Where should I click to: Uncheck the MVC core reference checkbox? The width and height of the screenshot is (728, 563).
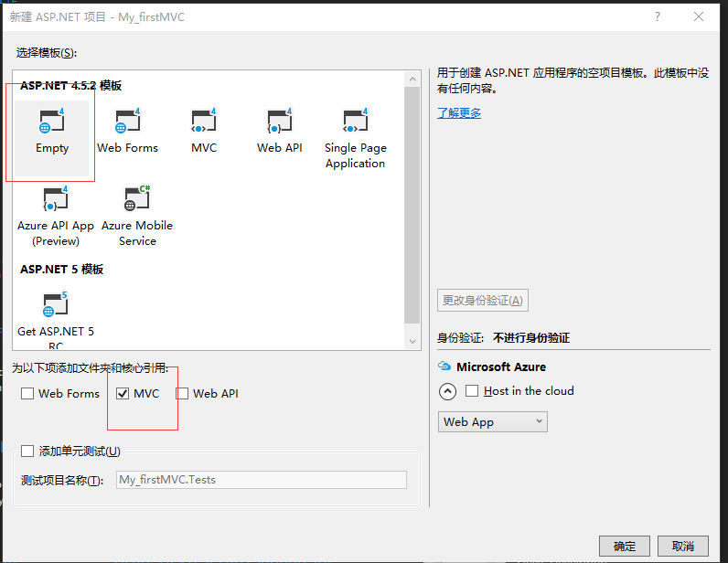123,394
